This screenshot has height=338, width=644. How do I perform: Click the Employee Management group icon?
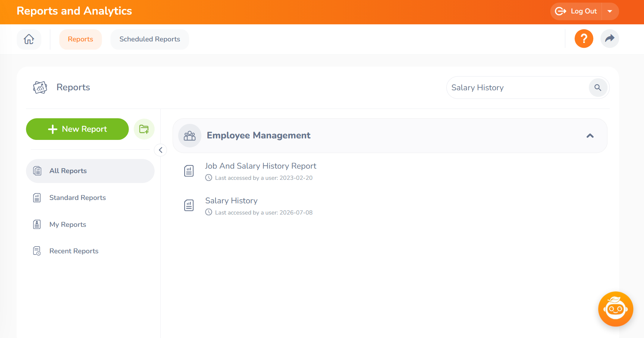[x=190, y=135]
